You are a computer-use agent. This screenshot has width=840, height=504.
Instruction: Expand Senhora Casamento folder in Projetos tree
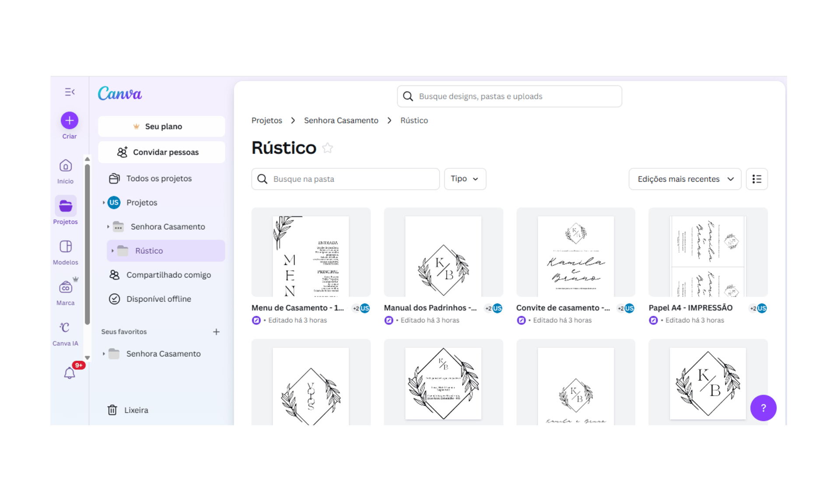[x=108, y=227]
